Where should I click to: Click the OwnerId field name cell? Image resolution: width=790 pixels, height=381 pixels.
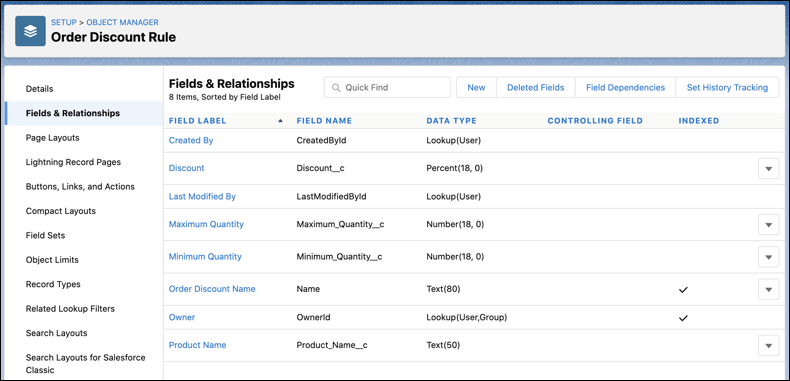click(313, 318)
